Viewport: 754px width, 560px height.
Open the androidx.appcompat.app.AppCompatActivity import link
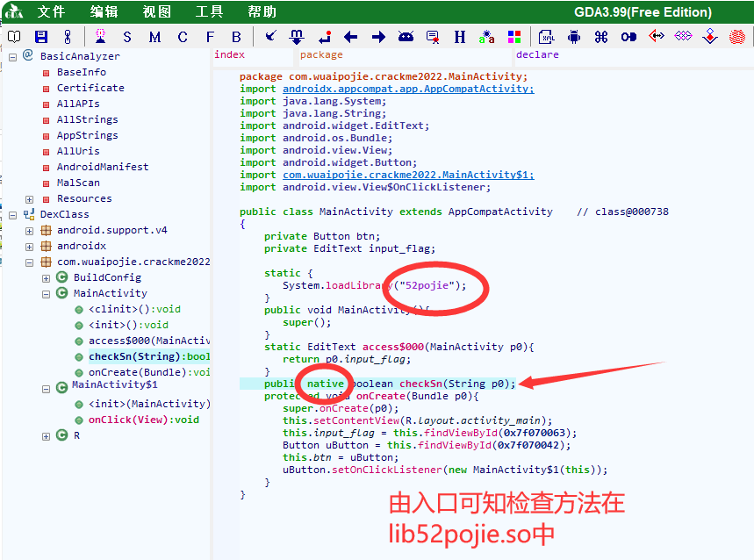point(408,89)
